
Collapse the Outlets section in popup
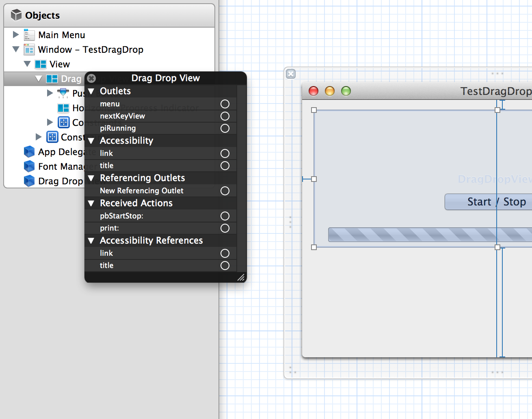click(91, 91)
